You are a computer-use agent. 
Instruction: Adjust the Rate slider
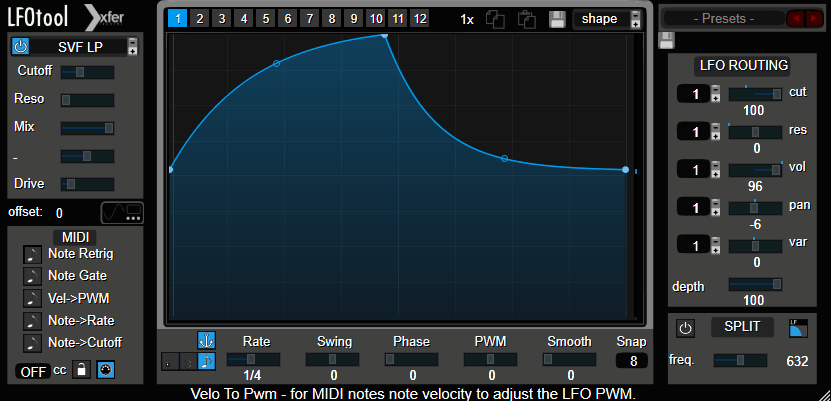click(253, 360)
